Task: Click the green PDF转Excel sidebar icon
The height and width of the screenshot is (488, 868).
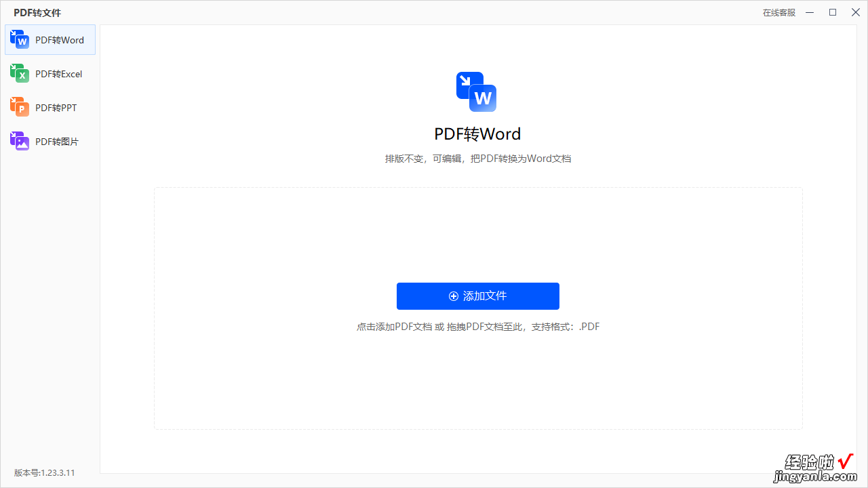Action: click(x=20, y=73)
